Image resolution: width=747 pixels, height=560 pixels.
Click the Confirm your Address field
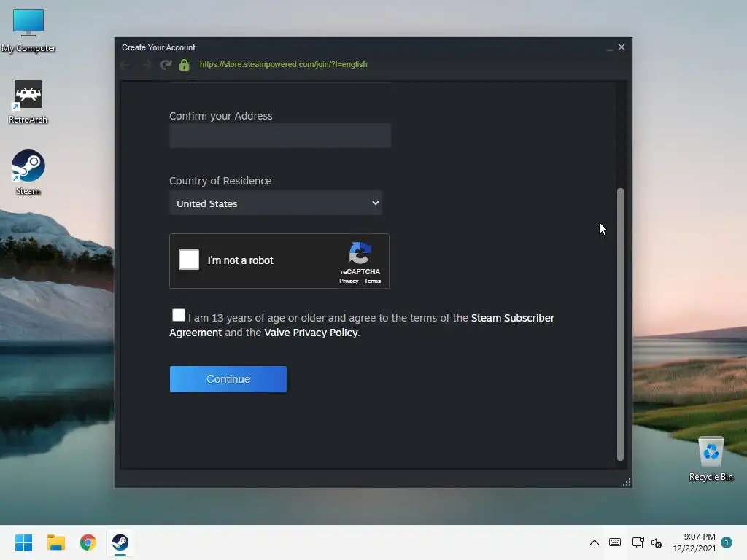tap(280, 136)
